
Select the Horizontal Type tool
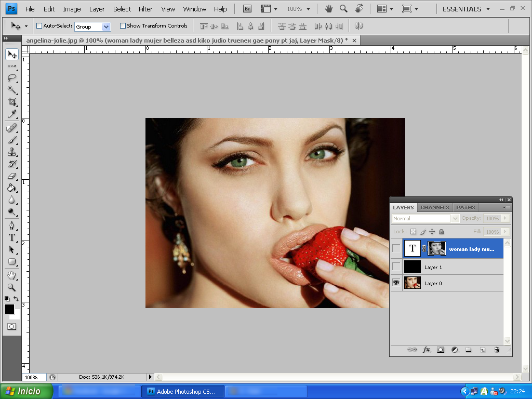coord(11,237)
